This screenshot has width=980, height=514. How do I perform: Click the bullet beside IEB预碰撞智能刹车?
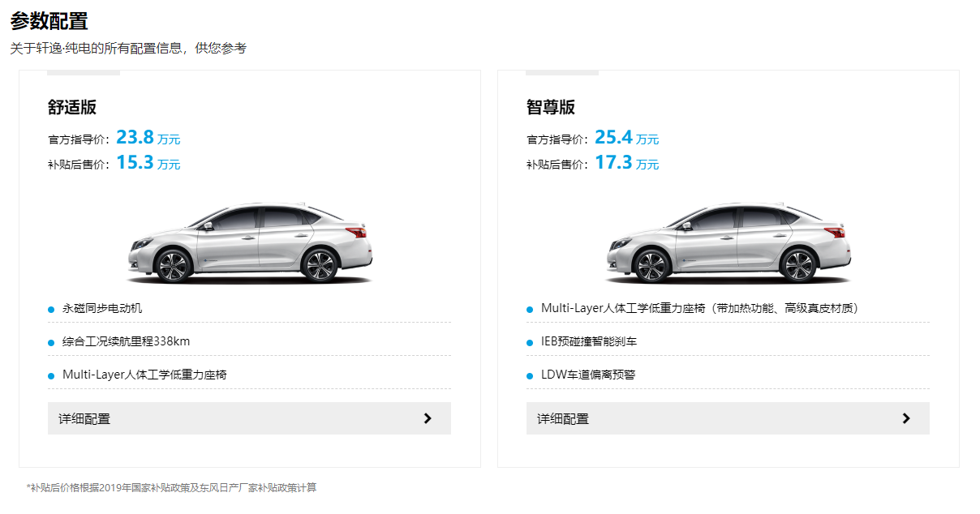click(530, 342)
